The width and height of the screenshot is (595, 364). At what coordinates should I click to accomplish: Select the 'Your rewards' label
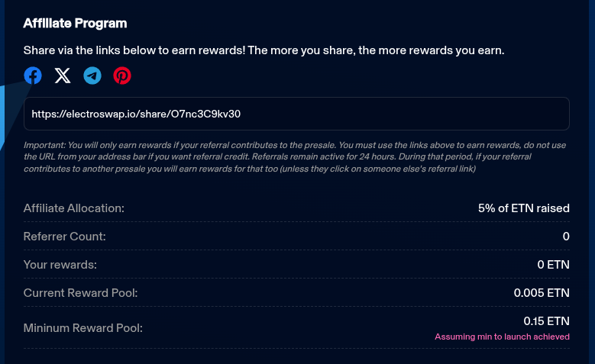[x=60, y=265]
